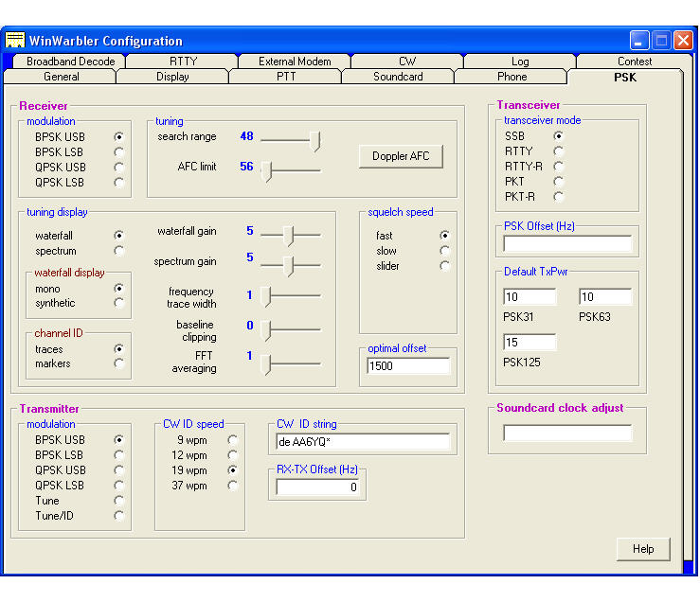700x602 pixels.
Task: Open the PTT tab
Action: coord(286,77)
